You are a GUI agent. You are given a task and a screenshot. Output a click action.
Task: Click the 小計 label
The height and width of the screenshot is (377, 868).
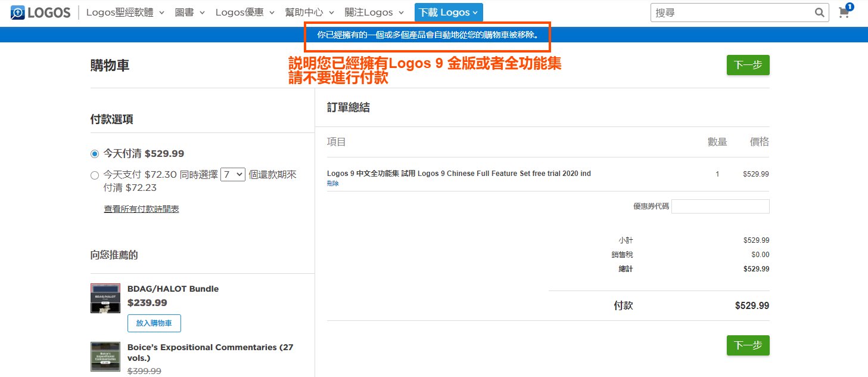[626, 240]
